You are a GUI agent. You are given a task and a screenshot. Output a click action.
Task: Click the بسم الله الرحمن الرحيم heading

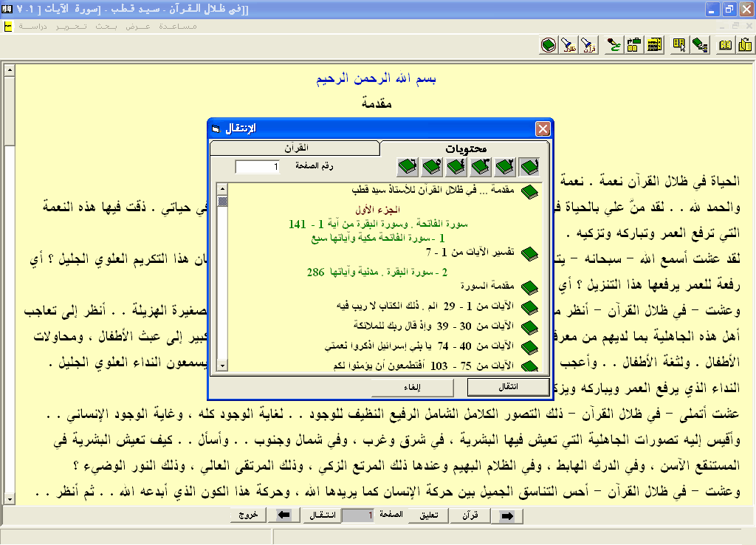376,78
